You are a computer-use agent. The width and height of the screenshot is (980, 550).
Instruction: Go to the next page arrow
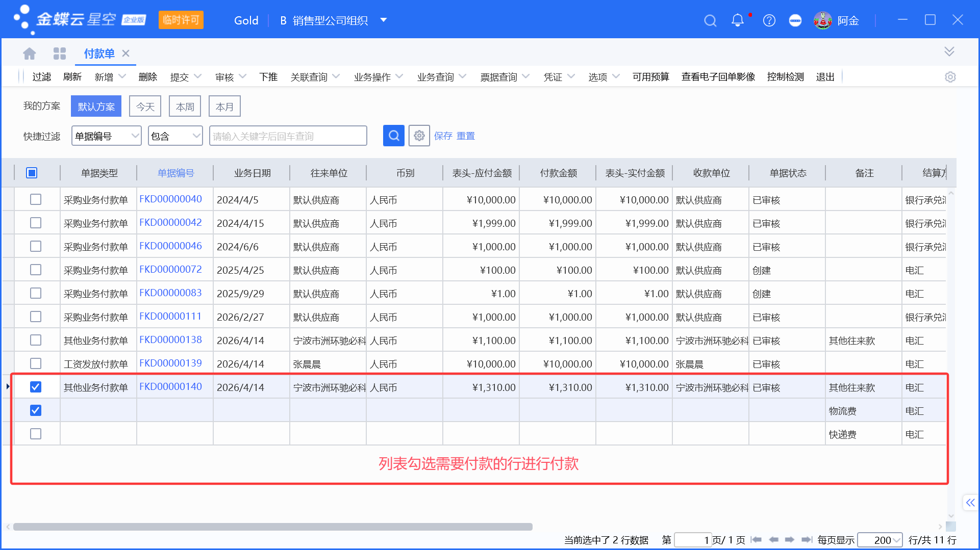coord(790,539)
